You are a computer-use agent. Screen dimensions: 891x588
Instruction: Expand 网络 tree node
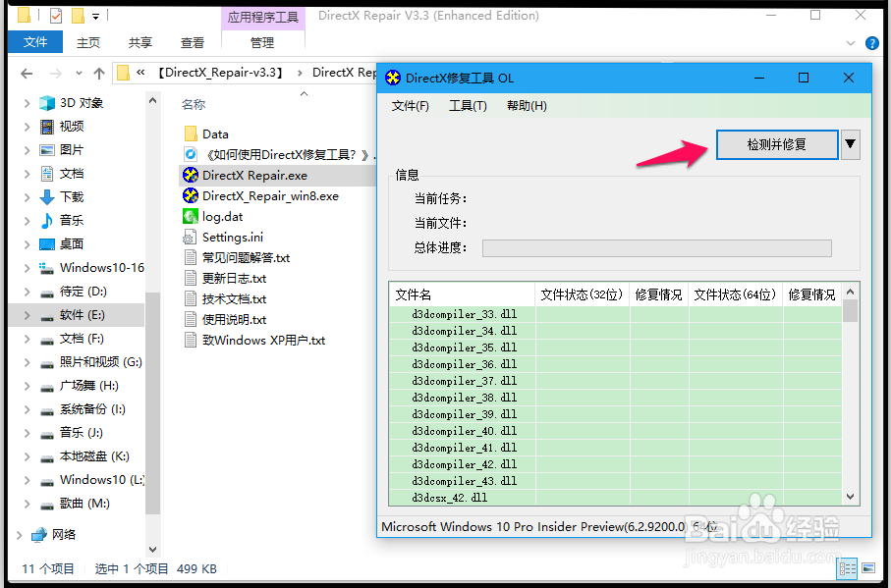[x=20, y=535]
